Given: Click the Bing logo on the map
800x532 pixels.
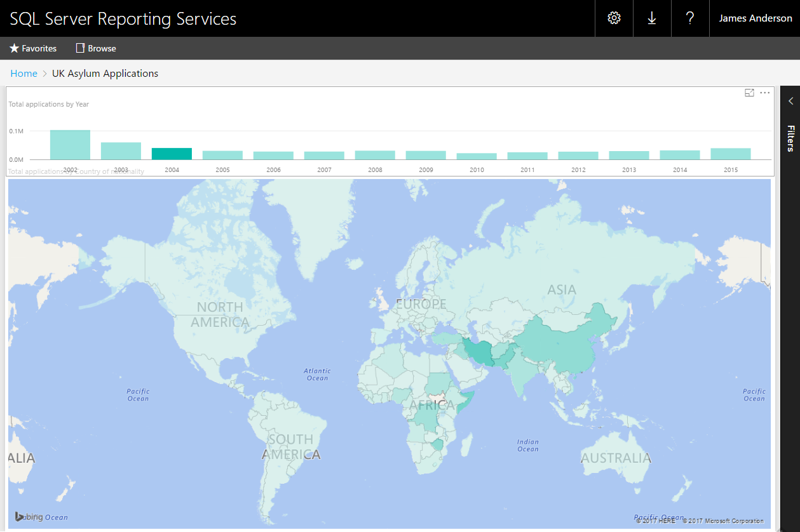Looking at the screenshot, I should click(x=29, y=517).
